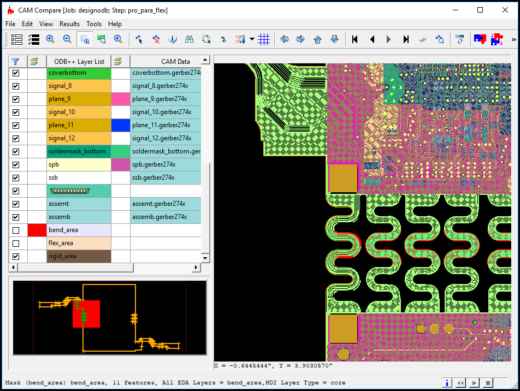520x391 pixels.
Task: Click layers icon left of CAM Data
Action: click(x=118, y=61)
